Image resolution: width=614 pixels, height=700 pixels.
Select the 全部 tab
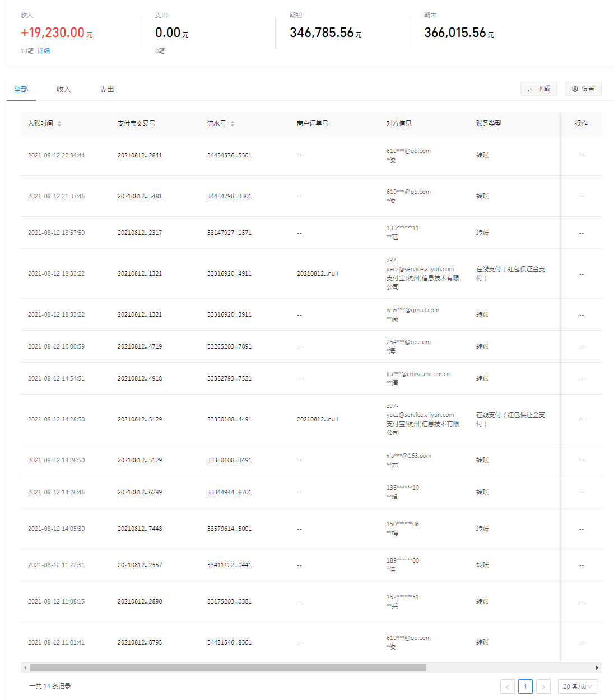click(21, 89)
